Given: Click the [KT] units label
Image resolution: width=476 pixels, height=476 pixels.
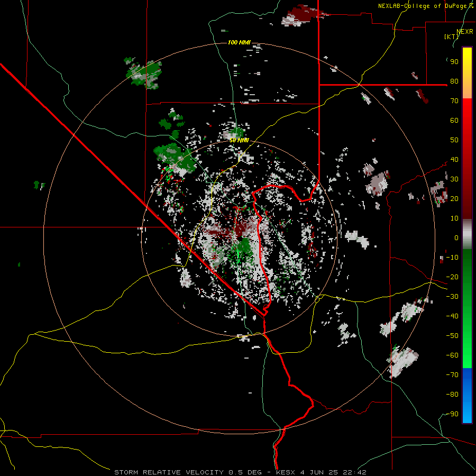Looking at the screenshot, I should [x=452, y=36].
